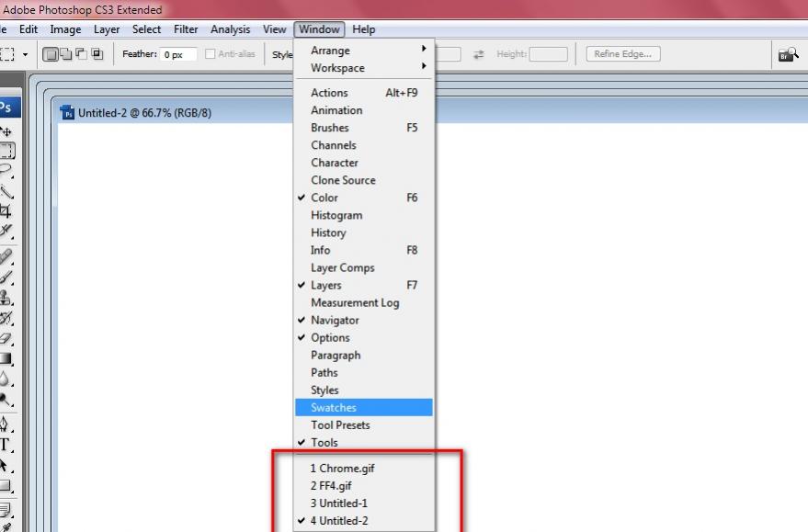Click the Height input field
The image size is (808, 532).
548,54
